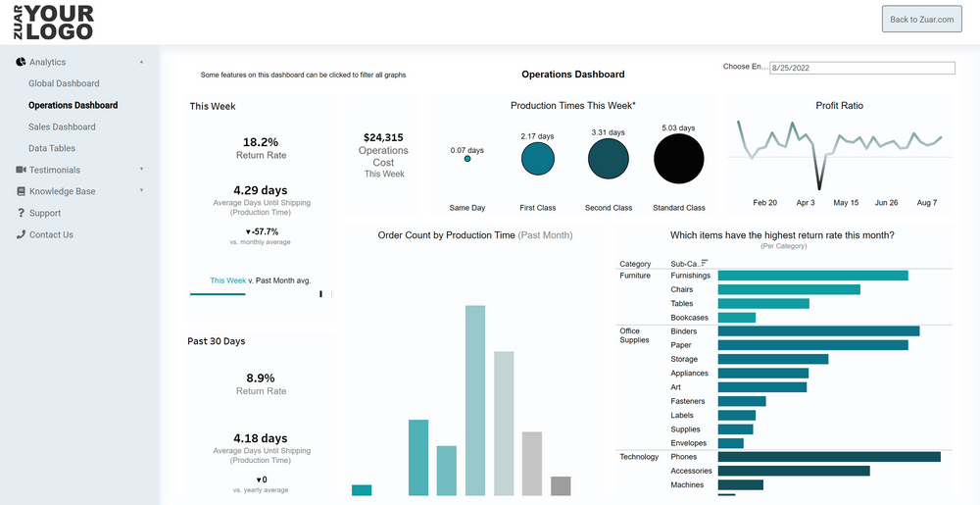Expand the Knowledge Base submenu arrow
The image size is (980, 505).
pyautogui.click(x=141, y=191)
